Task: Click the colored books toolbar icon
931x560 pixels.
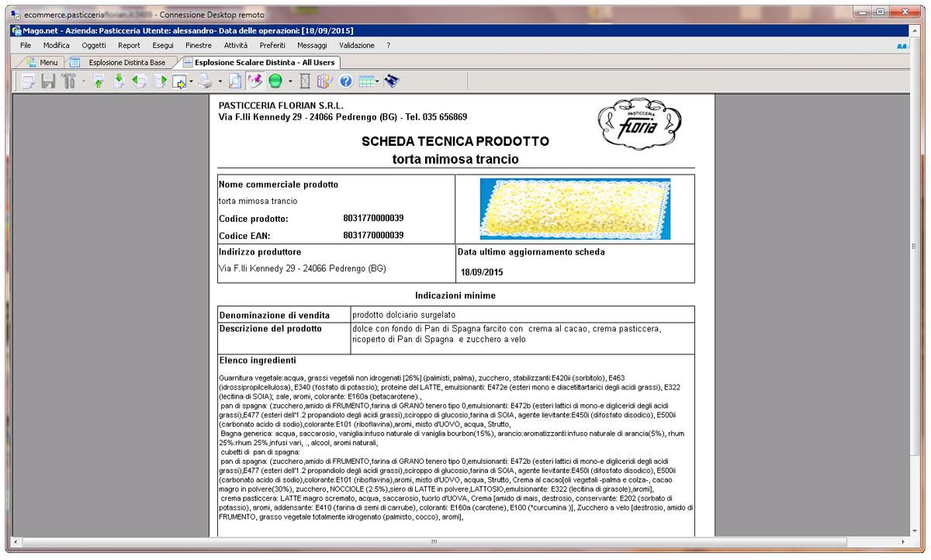Action: (x=325, y=81)
